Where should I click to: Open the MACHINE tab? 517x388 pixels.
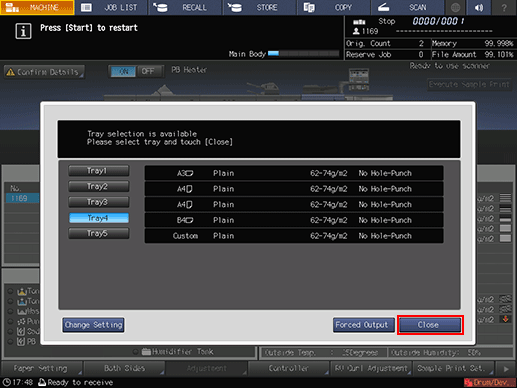37,7
